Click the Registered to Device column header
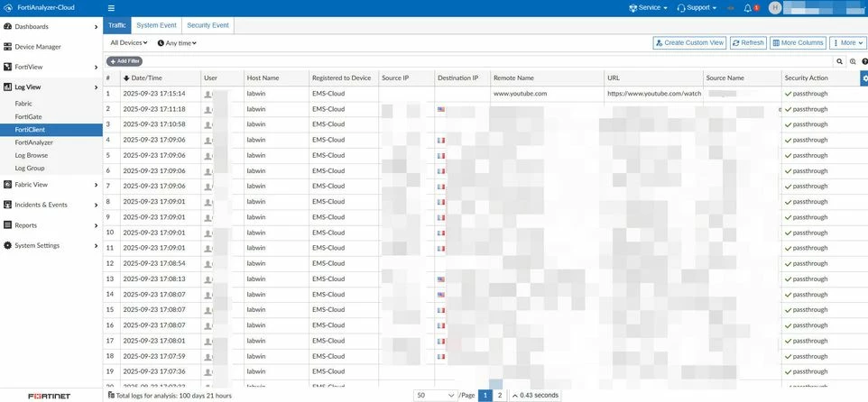The image size is (868, 402). (x=342, y=78)
